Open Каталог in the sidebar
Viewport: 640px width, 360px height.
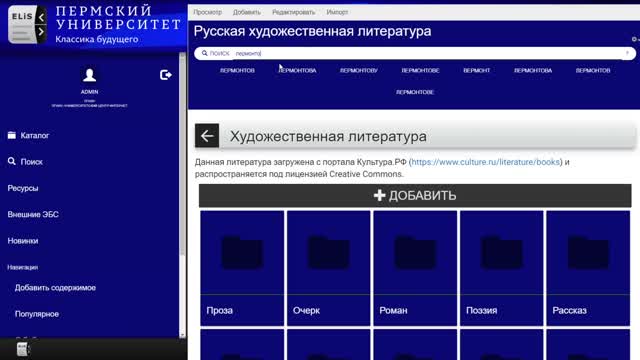pos(28,136)
